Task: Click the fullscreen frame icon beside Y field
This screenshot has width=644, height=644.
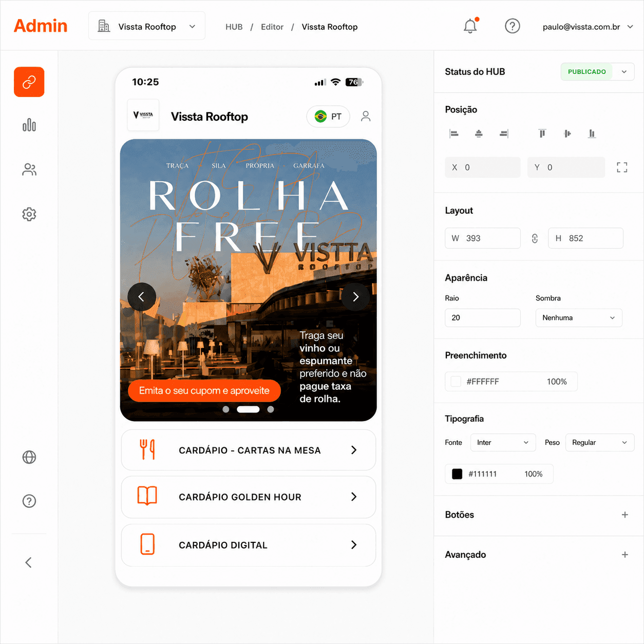Action: pos(622,167)
